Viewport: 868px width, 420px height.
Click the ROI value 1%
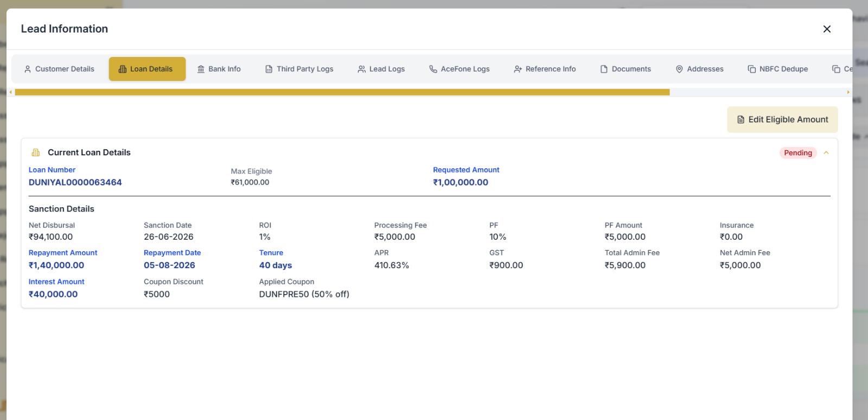(265, 237)
